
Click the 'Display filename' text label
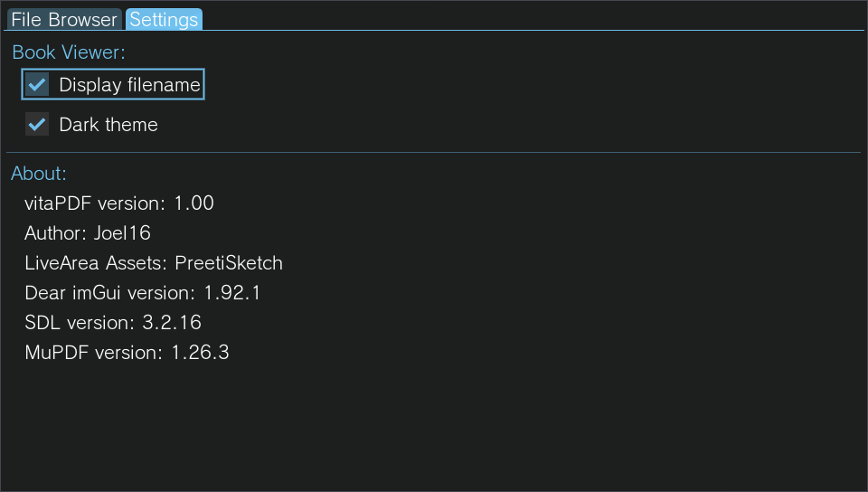129,85
